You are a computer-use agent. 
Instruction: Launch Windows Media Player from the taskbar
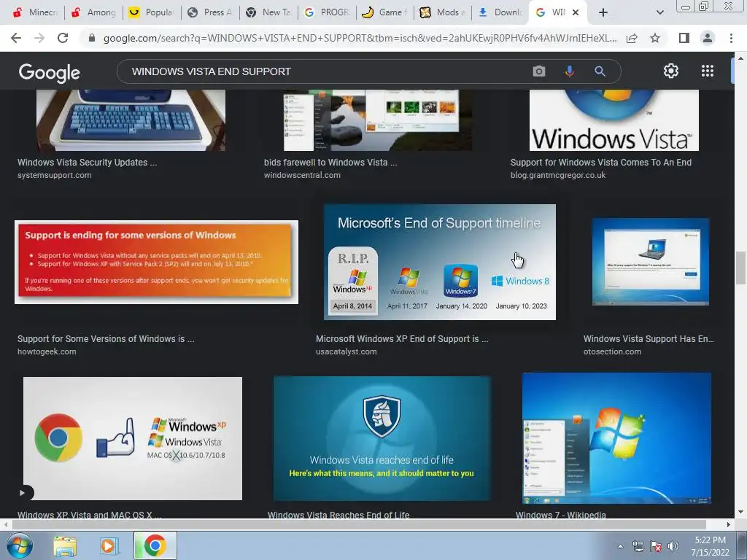coord(109,545)
